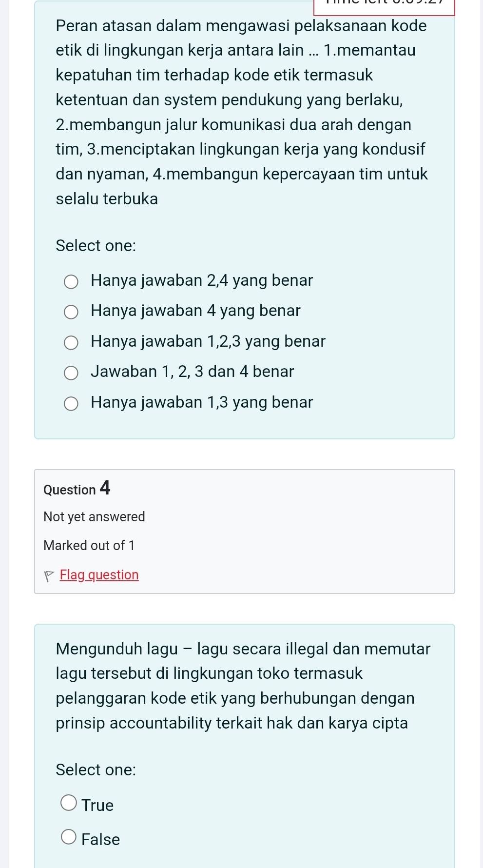Click 'Select one:' above the Hanya jawaban options

click(96, 246)
